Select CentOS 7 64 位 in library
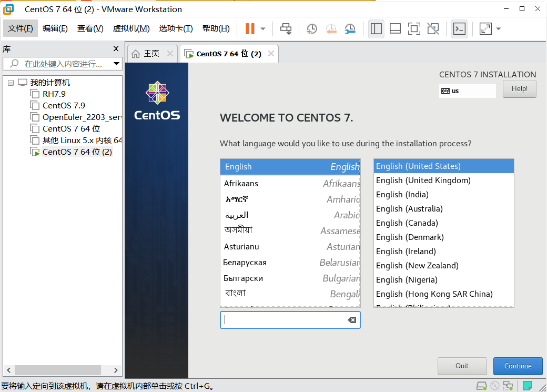The image size is (547, 392). [x=71, y=128]
